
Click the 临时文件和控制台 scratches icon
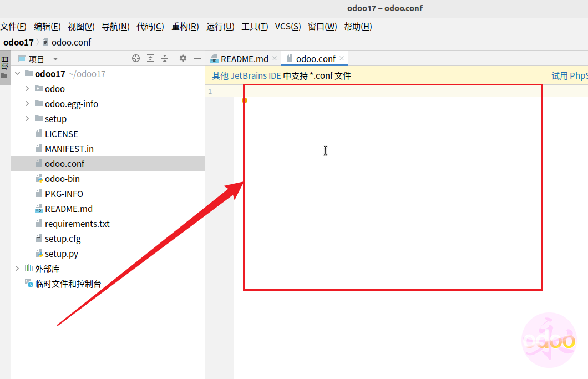point(29,284)
